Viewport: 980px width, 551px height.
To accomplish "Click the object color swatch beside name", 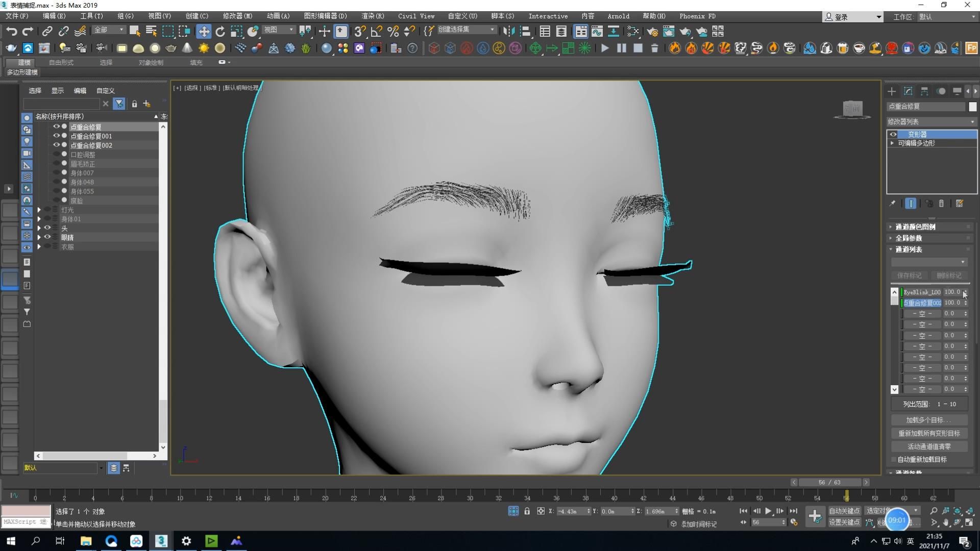I will tap(972, 107).
